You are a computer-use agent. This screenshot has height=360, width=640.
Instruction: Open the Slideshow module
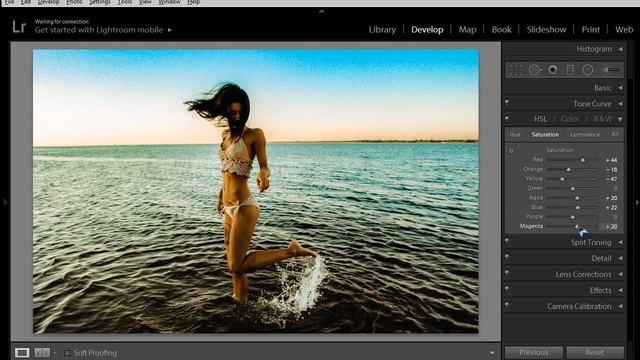[547, 30]
